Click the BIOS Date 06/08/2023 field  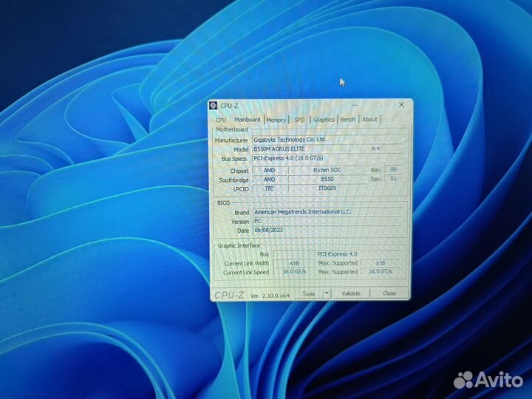pos(327,230)
